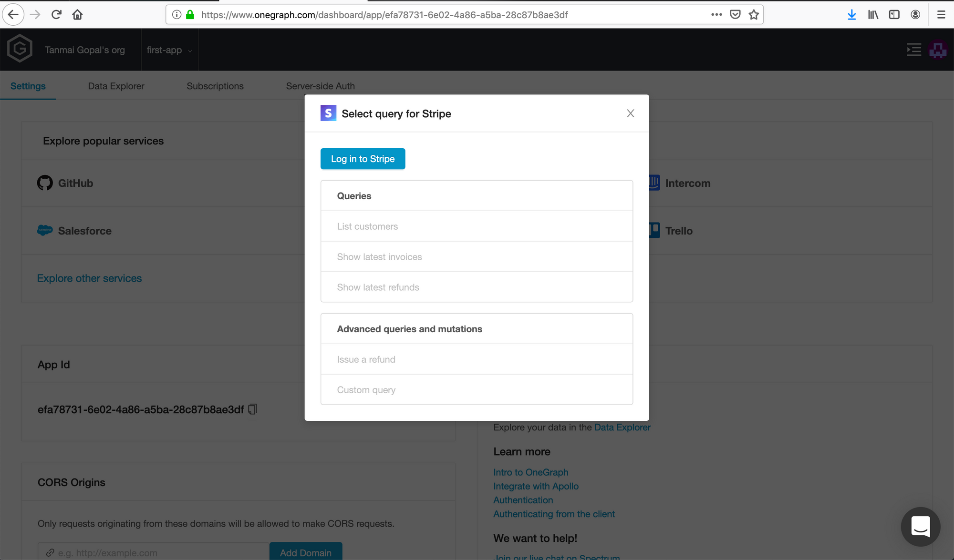This screenshot has height=560, width=954.
Task: Click the Salesforce service label
Action: (x=85, y=231)
